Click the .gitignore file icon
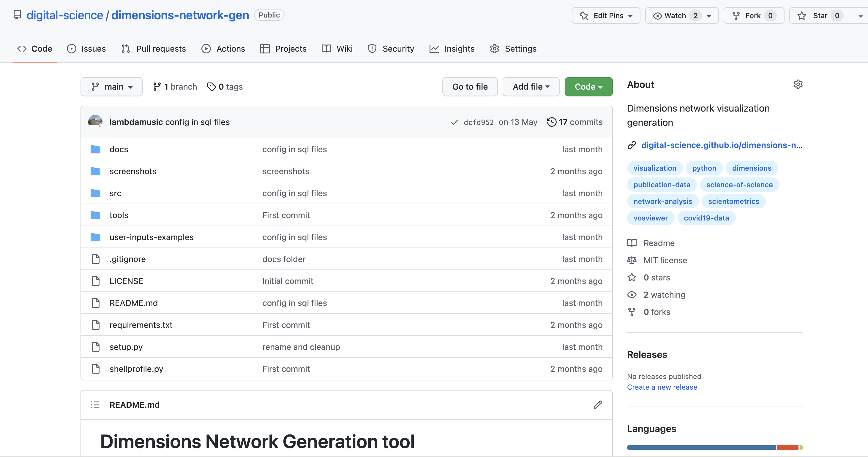868x457 pixels. click(x=96, y=259)
